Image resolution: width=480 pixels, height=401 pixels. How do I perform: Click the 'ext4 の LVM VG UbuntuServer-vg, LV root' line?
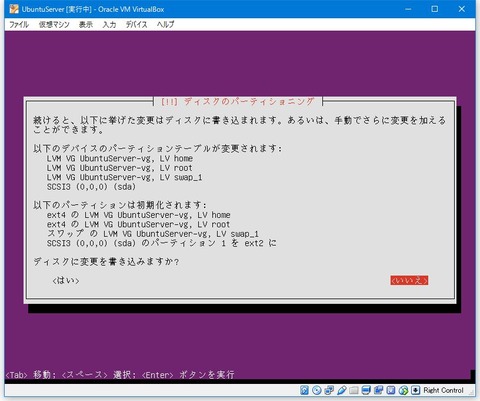tap(138, 224)
